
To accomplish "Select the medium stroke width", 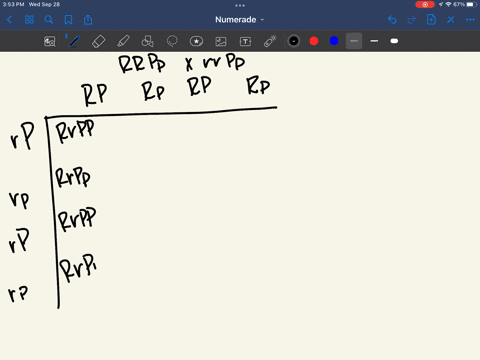I will click(x=374, y=41).
